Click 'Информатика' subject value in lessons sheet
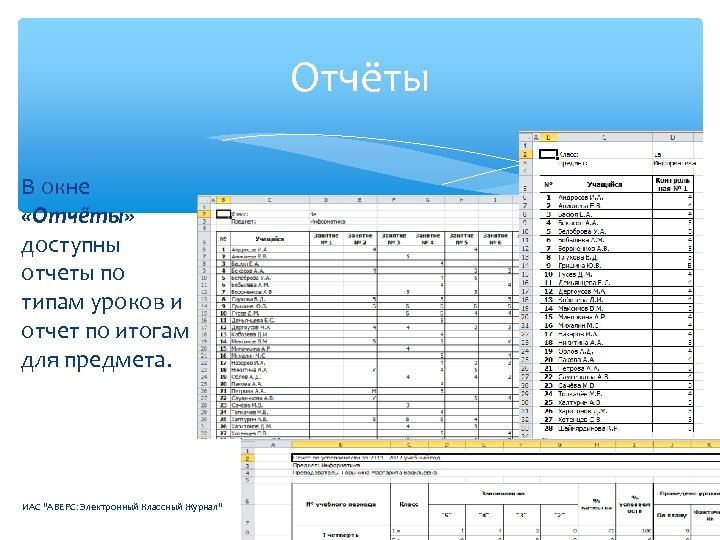 point(328,221)
